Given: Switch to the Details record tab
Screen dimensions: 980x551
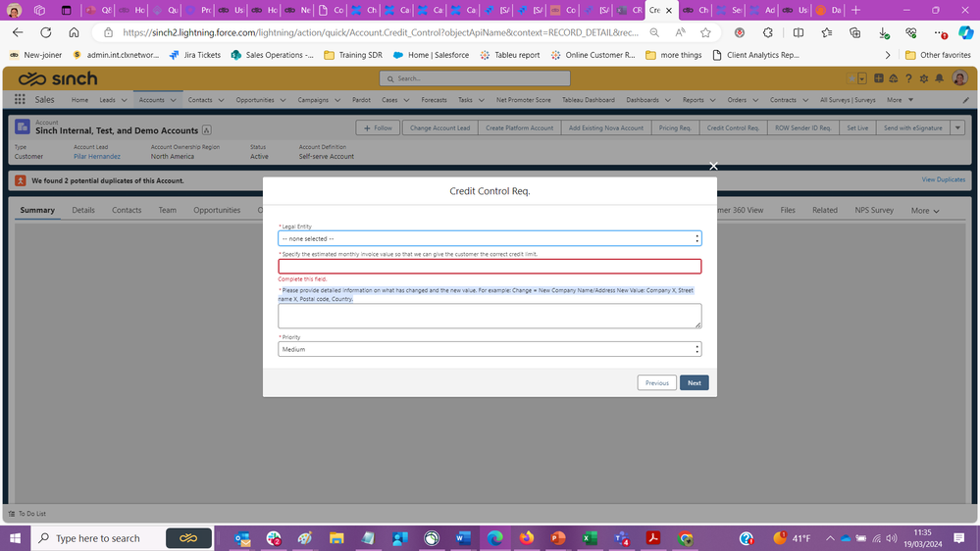Looking at the screenshot, I should (x=83, y=211).
